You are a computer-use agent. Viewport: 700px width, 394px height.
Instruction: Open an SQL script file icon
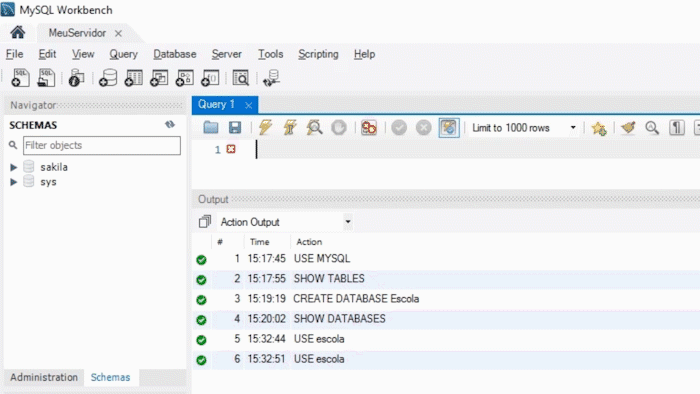(x=46, y=78)
